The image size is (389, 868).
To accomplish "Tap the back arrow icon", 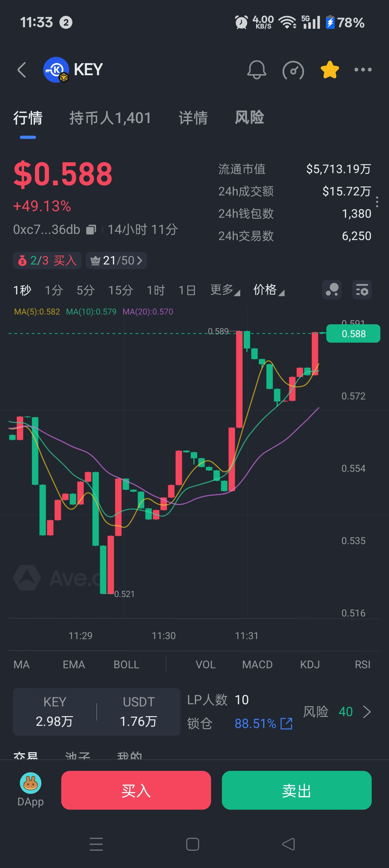I will 22,70.
